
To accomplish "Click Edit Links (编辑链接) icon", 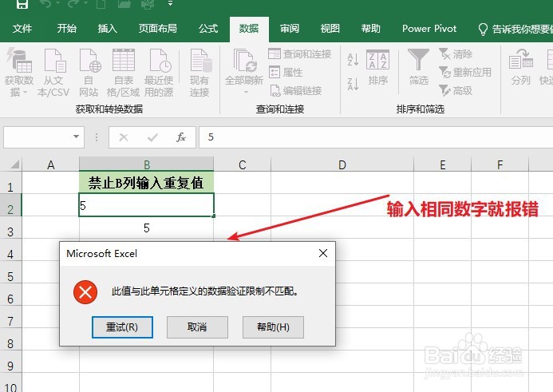I will tap(275, 91).
